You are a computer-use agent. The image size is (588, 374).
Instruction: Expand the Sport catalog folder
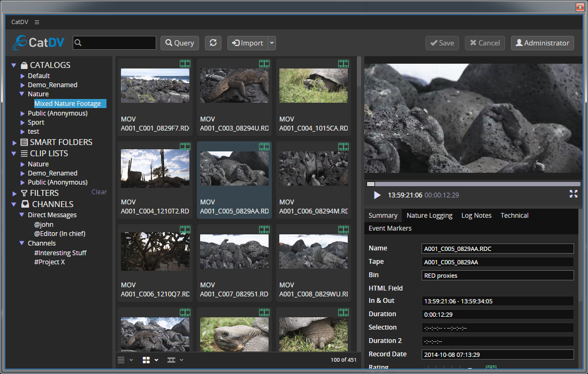point(22,123)
